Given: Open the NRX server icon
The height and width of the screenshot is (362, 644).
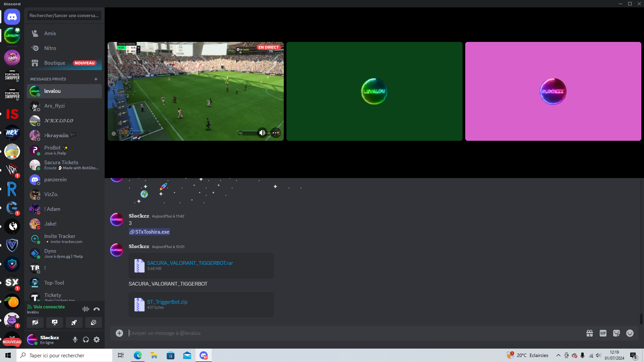Looking at the screenshot, I should click(12, 133).
